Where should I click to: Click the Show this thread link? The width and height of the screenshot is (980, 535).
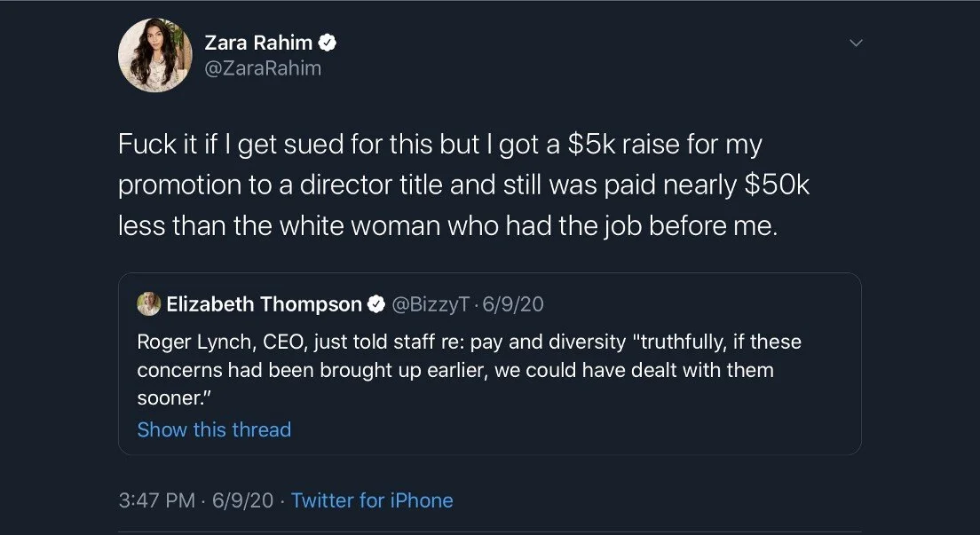214,429
